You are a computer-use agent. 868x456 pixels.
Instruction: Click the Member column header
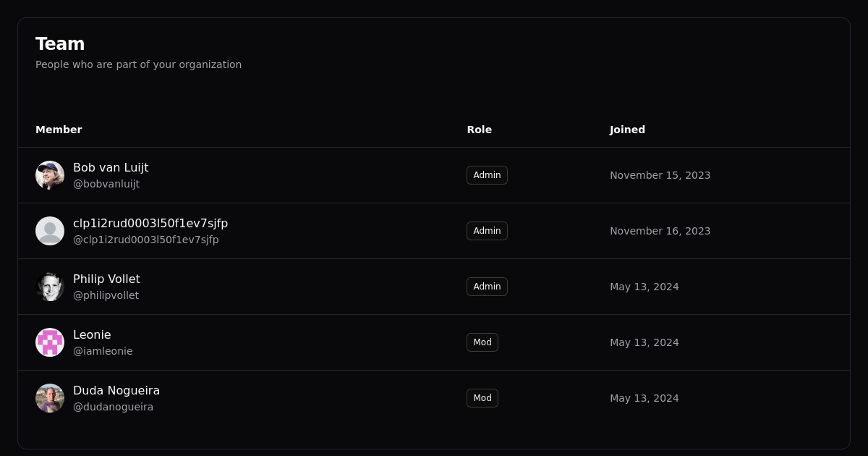pos(59,130)
